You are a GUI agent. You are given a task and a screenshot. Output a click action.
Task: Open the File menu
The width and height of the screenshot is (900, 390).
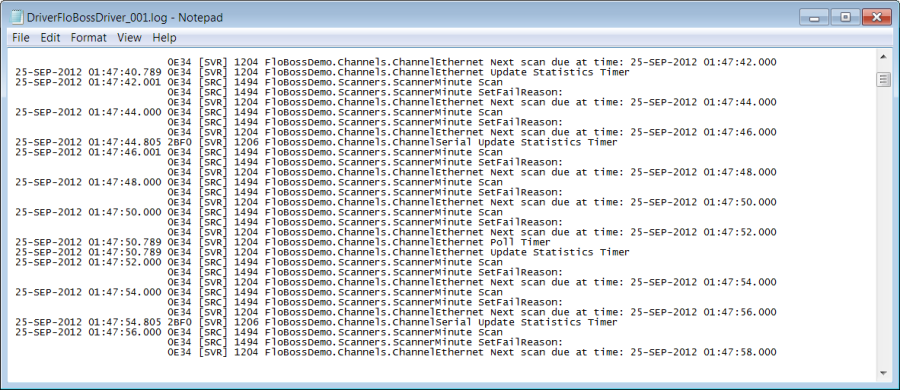tap(21, 38)
